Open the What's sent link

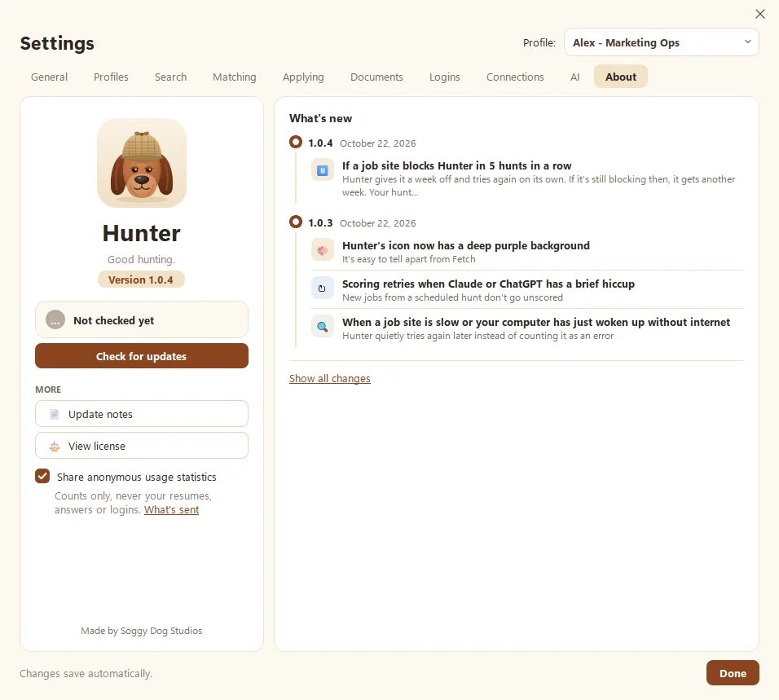coord(171,510)
